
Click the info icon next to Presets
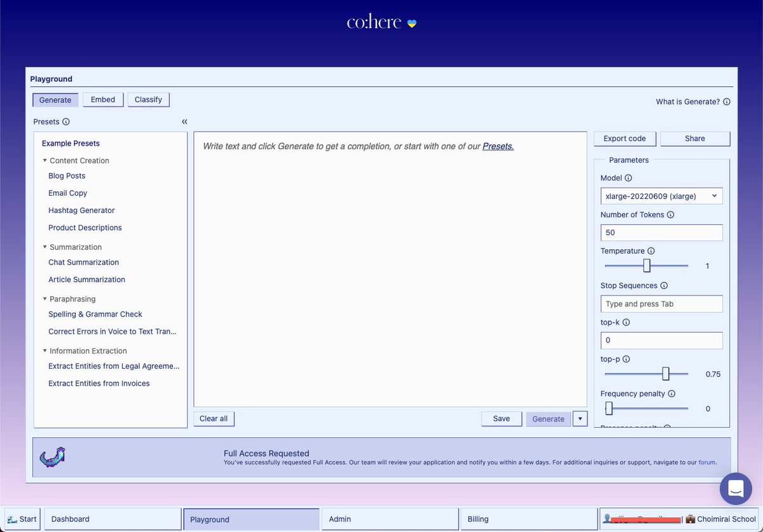pyautogui.click(x=66, y=122)
